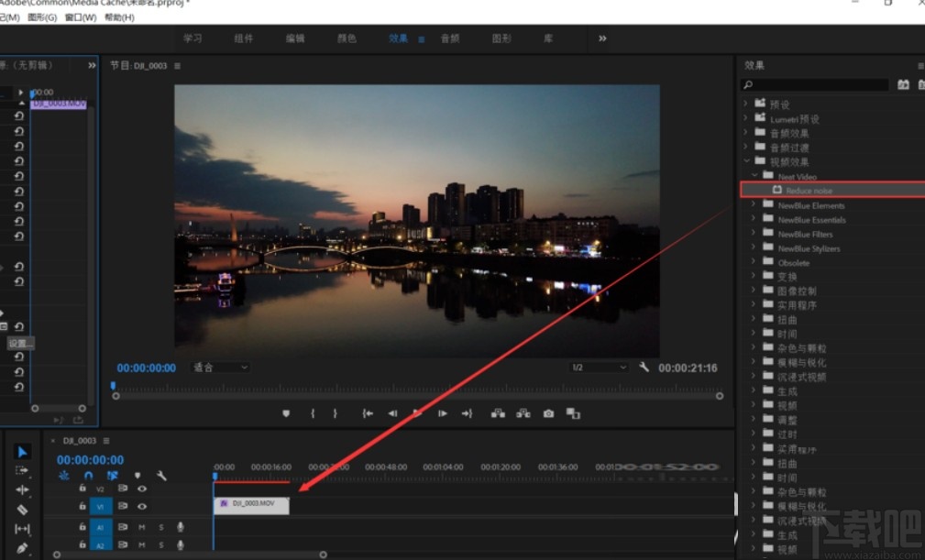The height and width of the screenshot is (560, 925).
Task: Toggle snap magnet in timeline
Action: tap(88, 476)
